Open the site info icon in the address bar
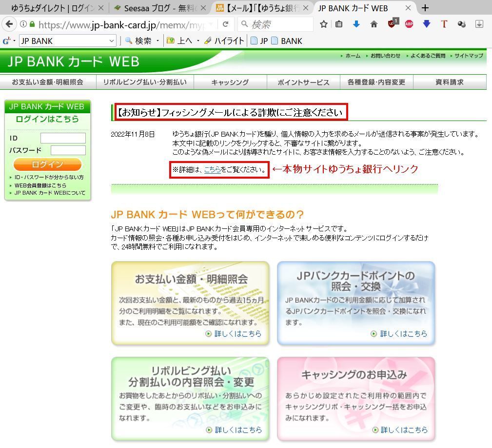492x448 pixels. pyautogui.click(x=23, y=24)
